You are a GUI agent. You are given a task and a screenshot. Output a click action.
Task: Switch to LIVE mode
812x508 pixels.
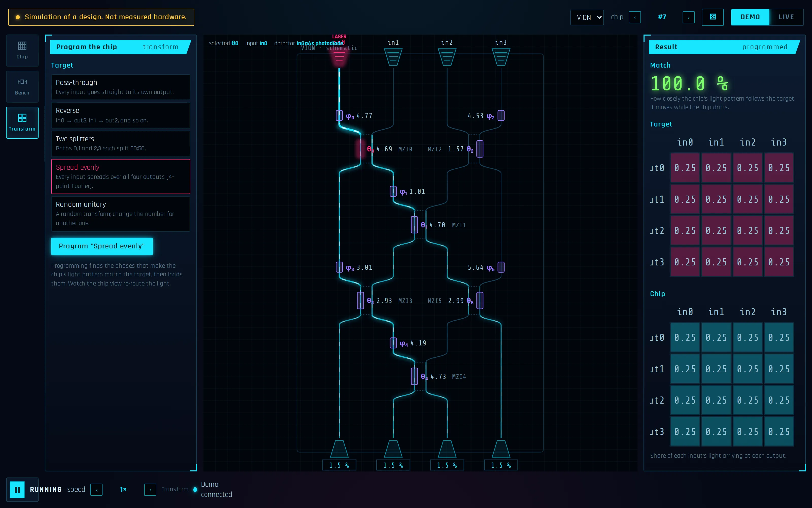786,17
